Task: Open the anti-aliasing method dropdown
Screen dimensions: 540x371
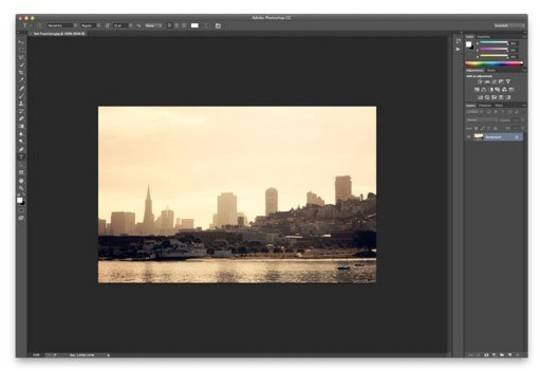Action: (153, 25)
